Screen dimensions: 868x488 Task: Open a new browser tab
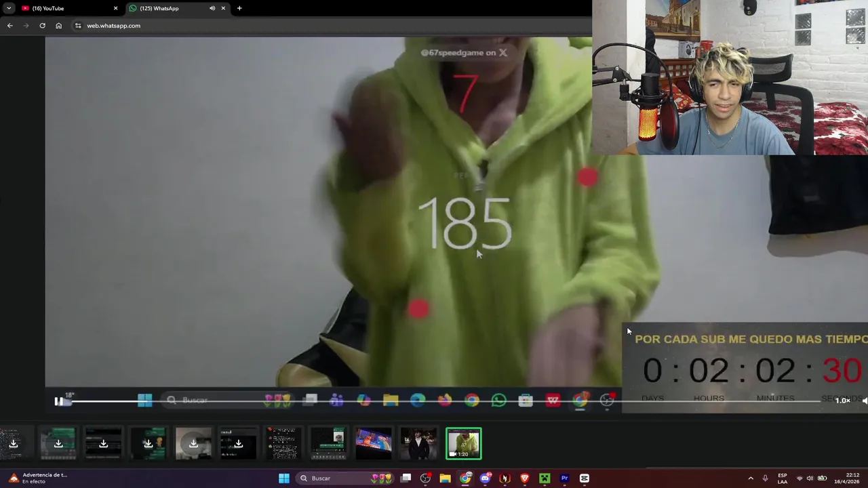click(x=239, y=8)
